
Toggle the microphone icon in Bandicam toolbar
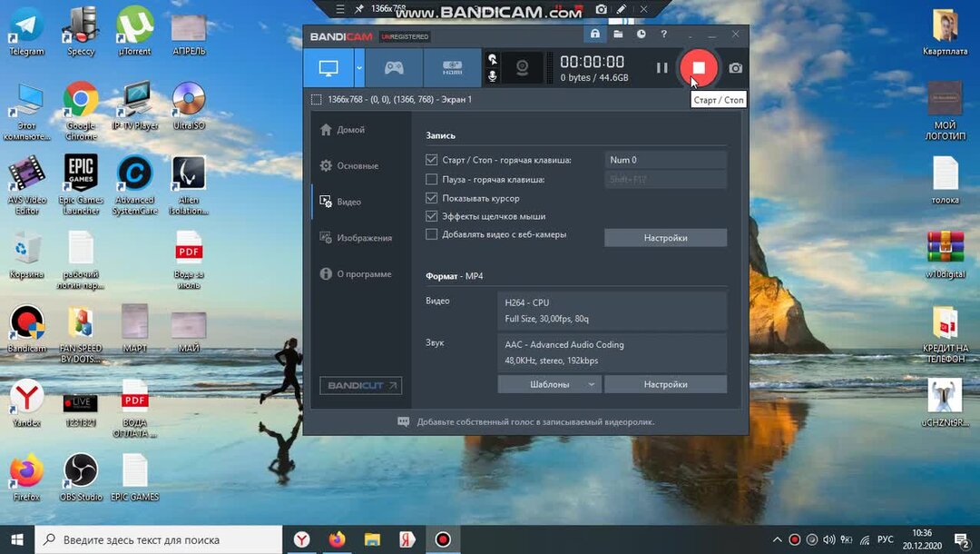tap(493, 76)
